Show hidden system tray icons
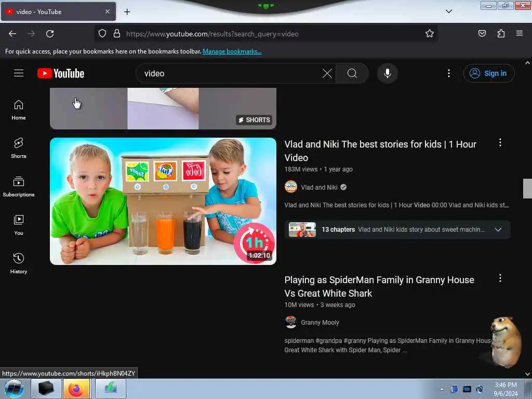 tap(442, 389)
